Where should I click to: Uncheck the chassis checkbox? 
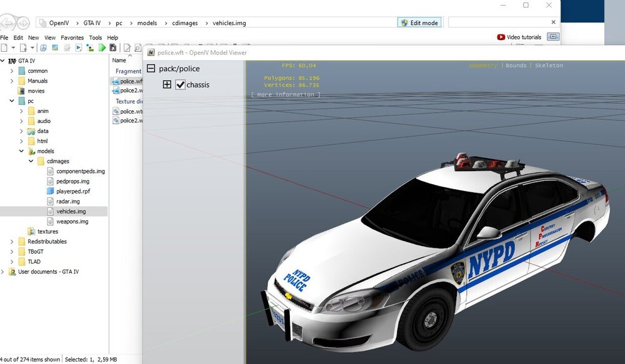coord(180,84)
